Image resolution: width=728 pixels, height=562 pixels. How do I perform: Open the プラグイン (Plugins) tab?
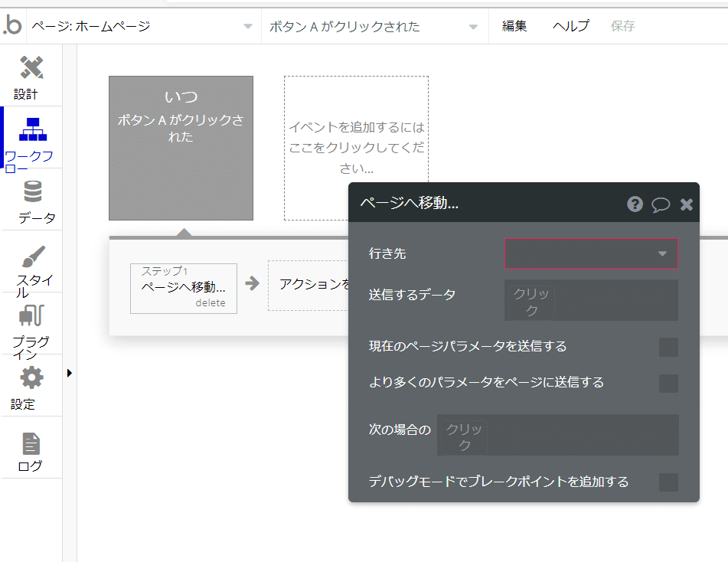(32, 324)
